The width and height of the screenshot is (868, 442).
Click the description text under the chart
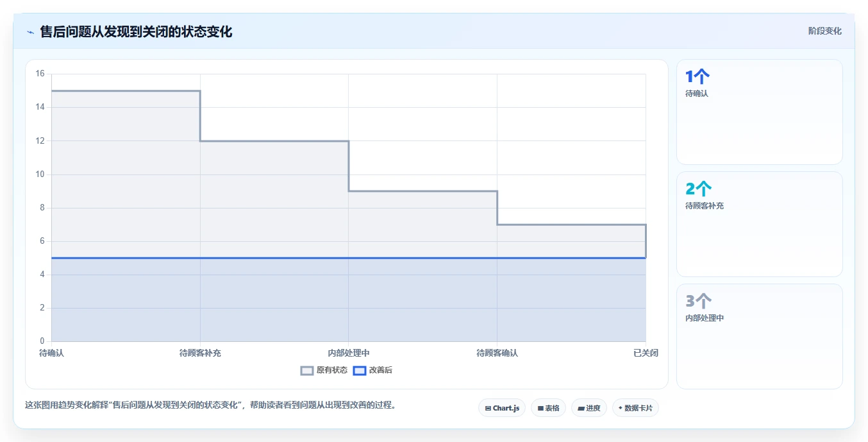click(x=210, y=405)
